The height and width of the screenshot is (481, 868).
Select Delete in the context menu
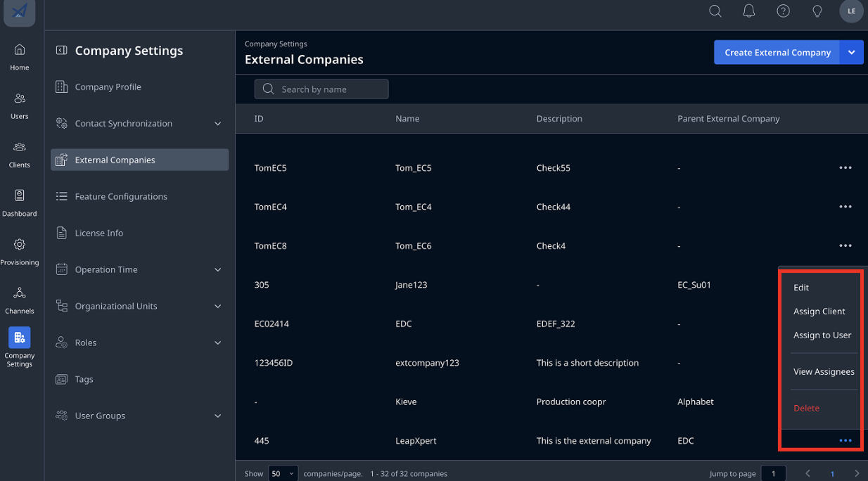807,409
